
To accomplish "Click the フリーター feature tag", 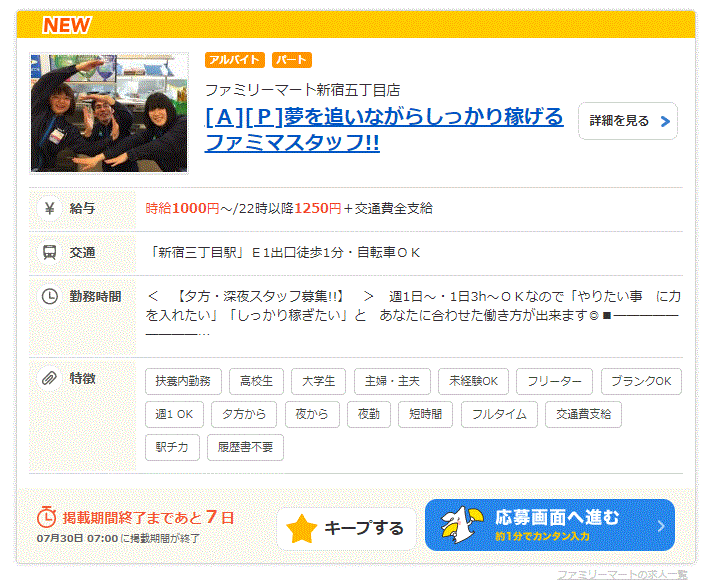I will tap(554, 381).
